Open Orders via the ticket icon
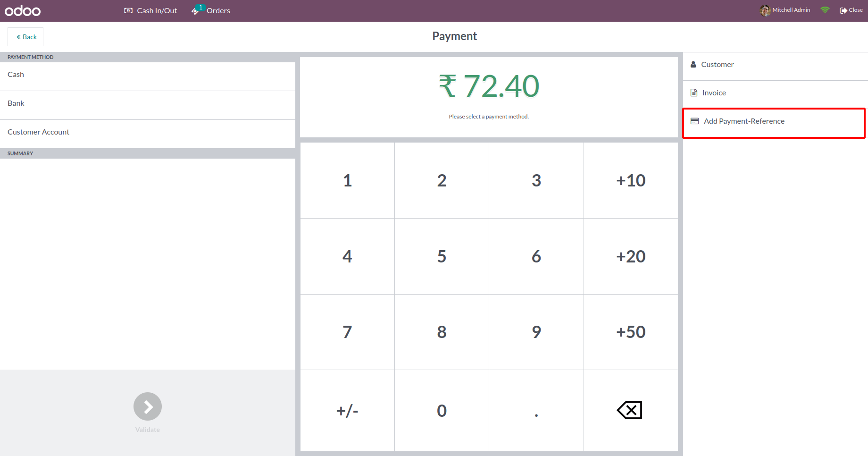868x456 pixels. point(196,10)
